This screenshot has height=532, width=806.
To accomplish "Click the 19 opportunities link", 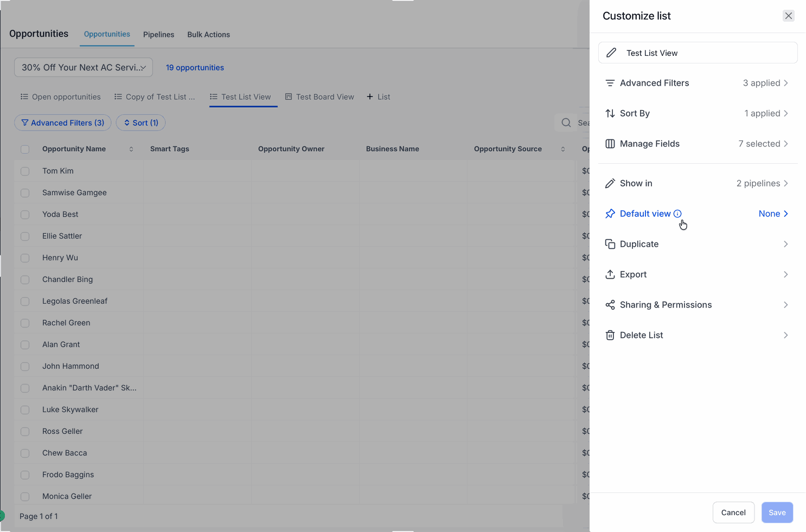I will pyautogui.click(x=195, y=68).
